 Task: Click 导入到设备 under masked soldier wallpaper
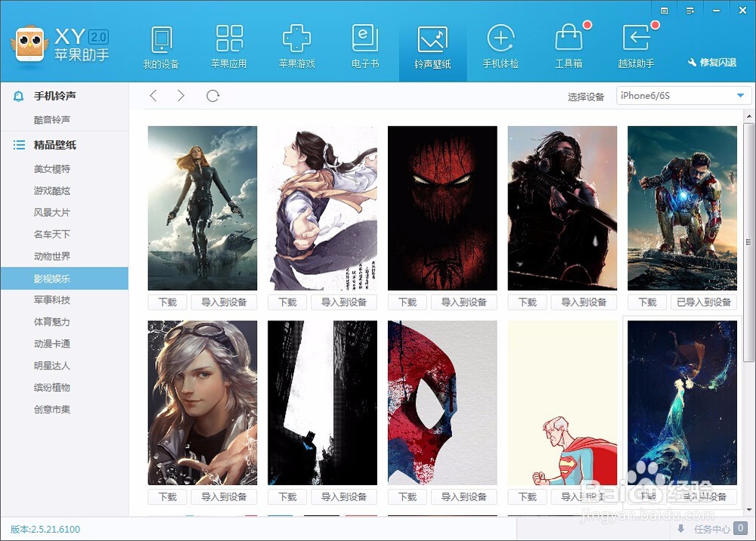tap(584, 302)
